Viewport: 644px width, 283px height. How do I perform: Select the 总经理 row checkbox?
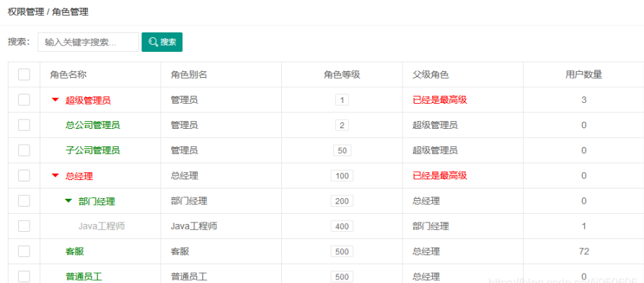(x=24, y=176)
